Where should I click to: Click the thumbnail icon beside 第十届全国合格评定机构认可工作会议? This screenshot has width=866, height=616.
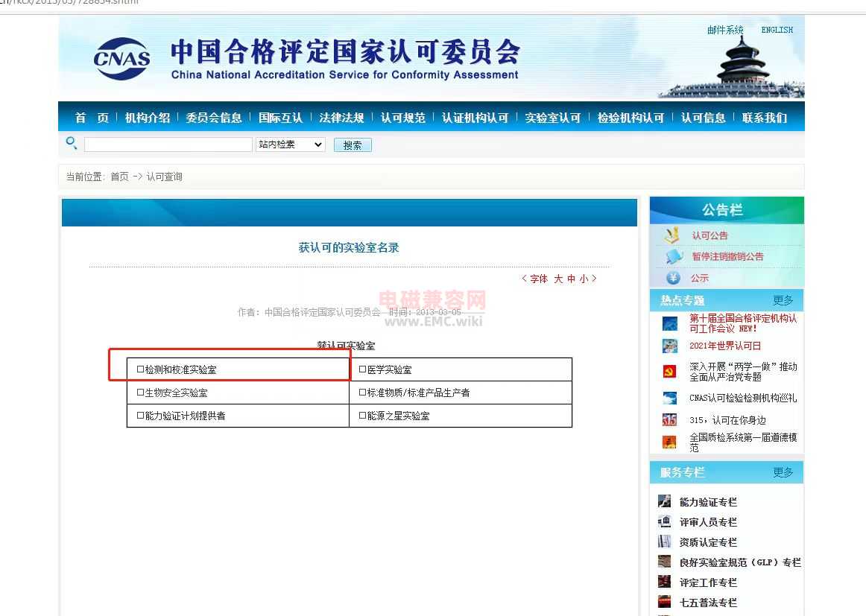point(669,323)
